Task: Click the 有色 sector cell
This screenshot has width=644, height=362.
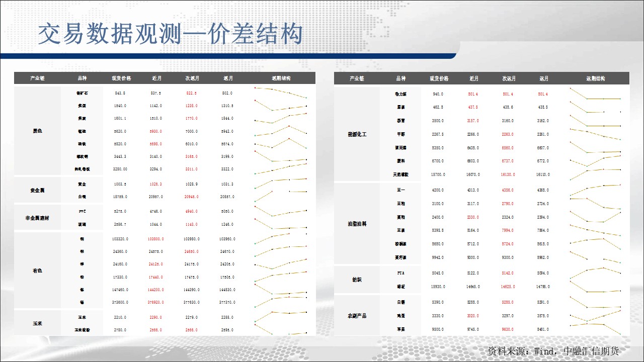Action: point(38,270)
